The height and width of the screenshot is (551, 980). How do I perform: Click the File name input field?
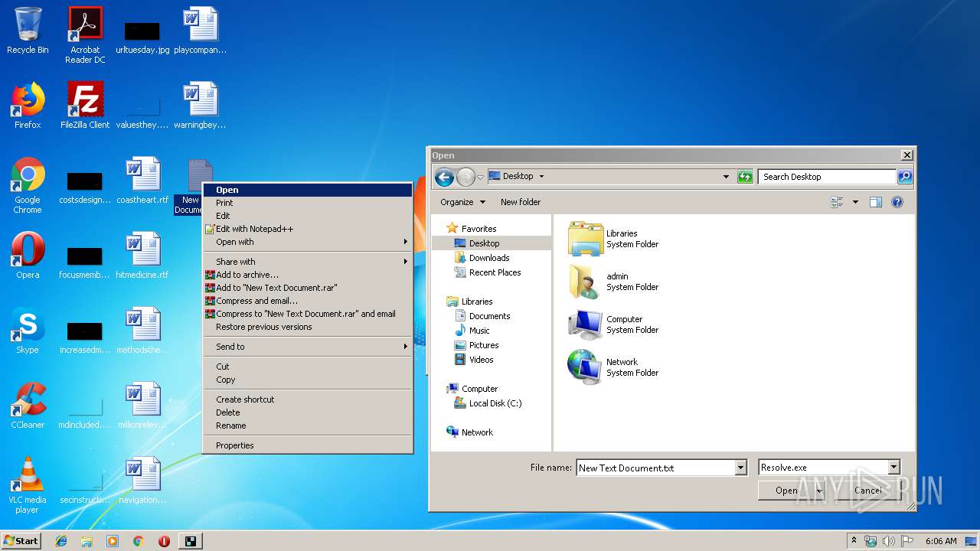coord(655,468)
